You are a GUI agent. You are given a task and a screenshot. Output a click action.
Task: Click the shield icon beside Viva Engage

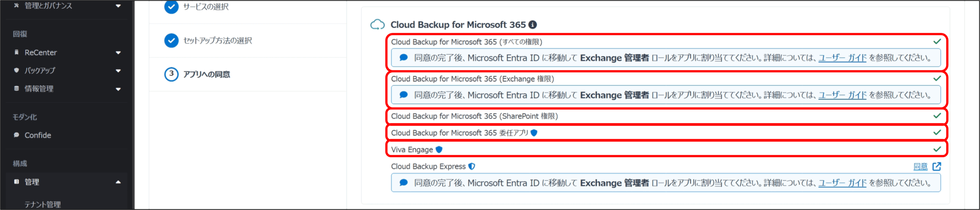(439, 149)
